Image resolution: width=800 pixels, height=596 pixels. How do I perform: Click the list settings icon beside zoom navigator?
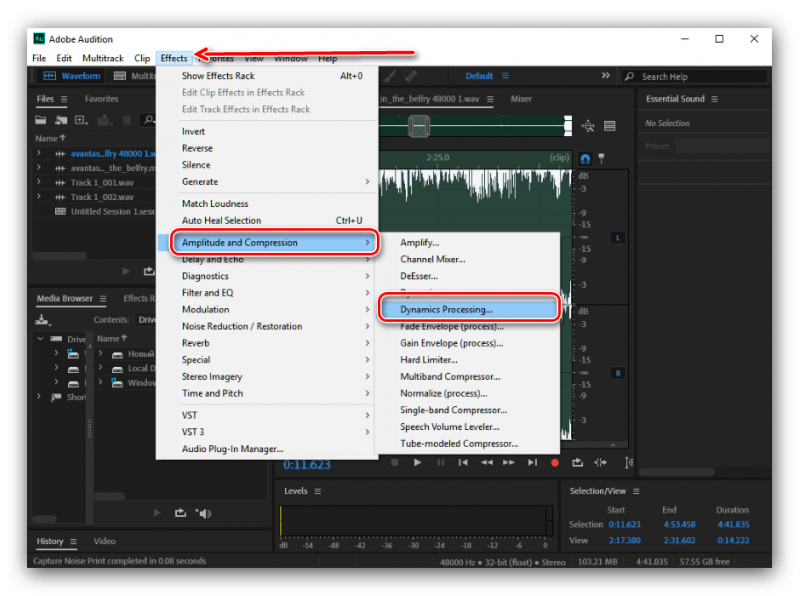pos(610,126)
